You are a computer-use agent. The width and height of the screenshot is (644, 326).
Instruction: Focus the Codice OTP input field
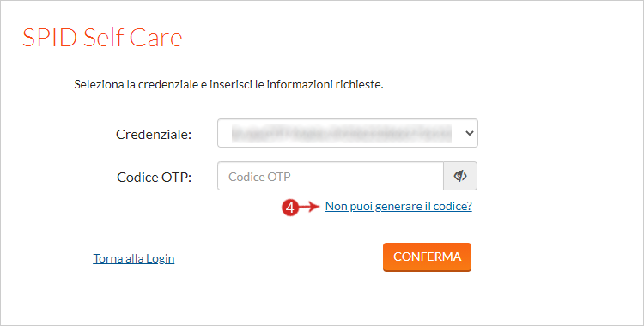[331, 176]
